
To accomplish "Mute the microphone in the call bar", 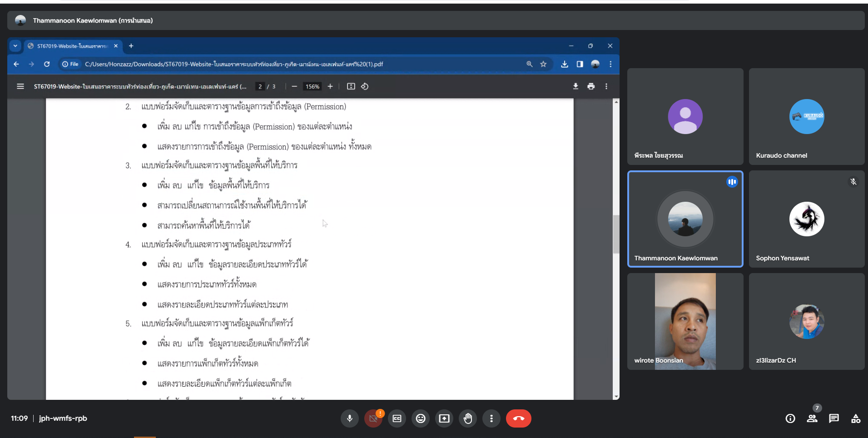I will coord(349,418).
